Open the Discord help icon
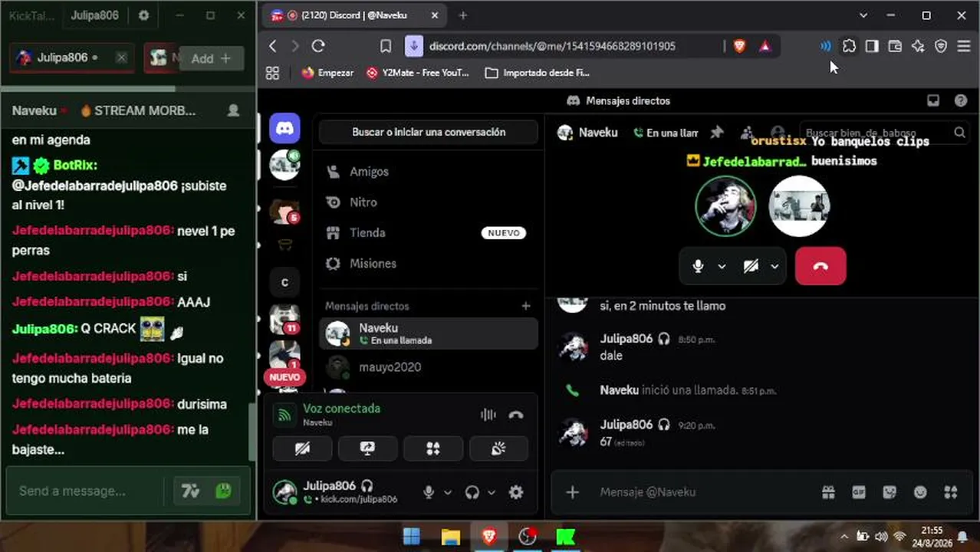 pyautogui.click(x=961, y=100)
